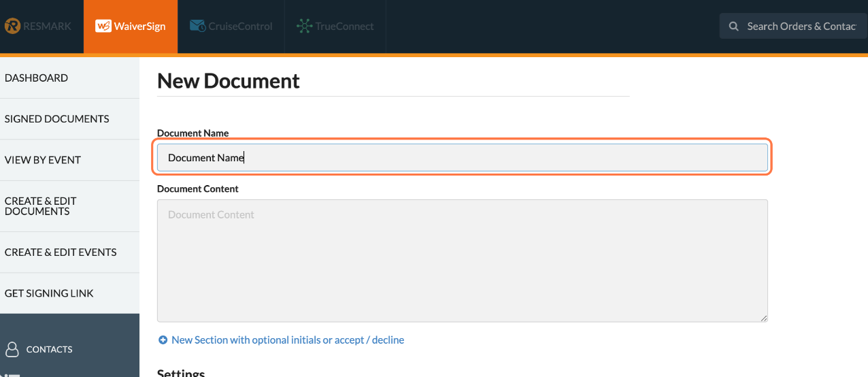This screenshot has width=868, height=377.
Task: Click inside the Document Content textarea
Action: (x=462, y=260)
